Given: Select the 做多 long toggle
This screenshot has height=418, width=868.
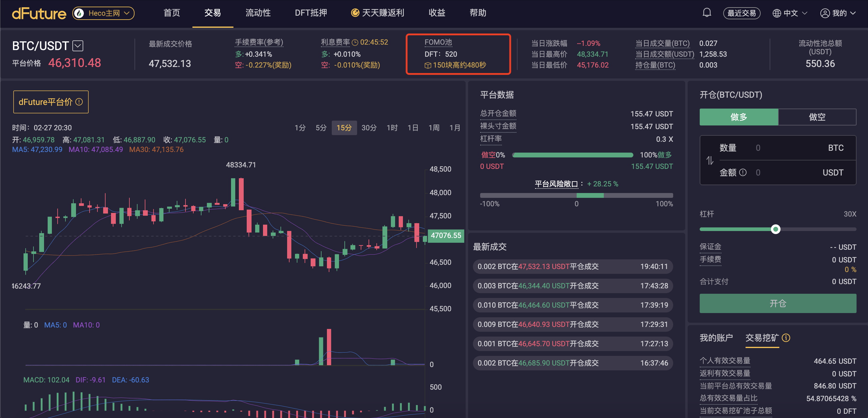Looking at the screenshot, I should click(x=739, y=117).
